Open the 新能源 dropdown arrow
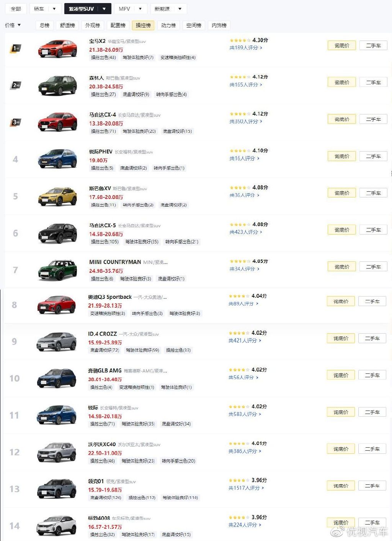 click(180, 9)
